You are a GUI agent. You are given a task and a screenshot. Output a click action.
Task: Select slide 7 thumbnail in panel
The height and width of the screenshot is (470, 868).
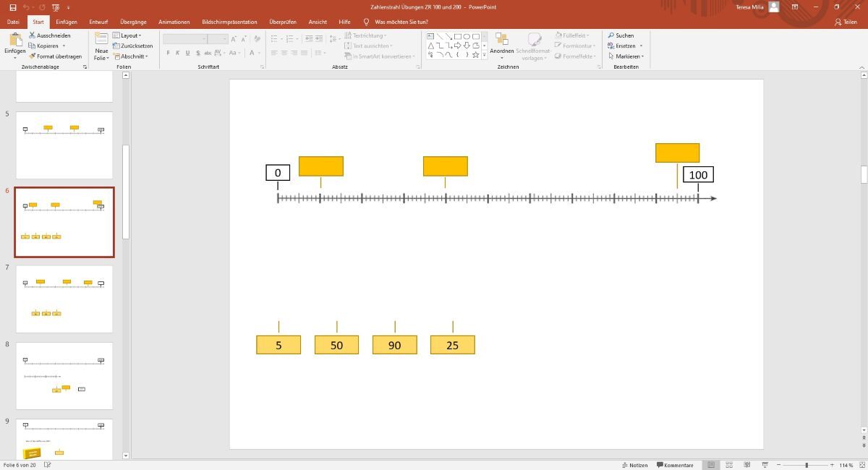[x=64, y=299]
